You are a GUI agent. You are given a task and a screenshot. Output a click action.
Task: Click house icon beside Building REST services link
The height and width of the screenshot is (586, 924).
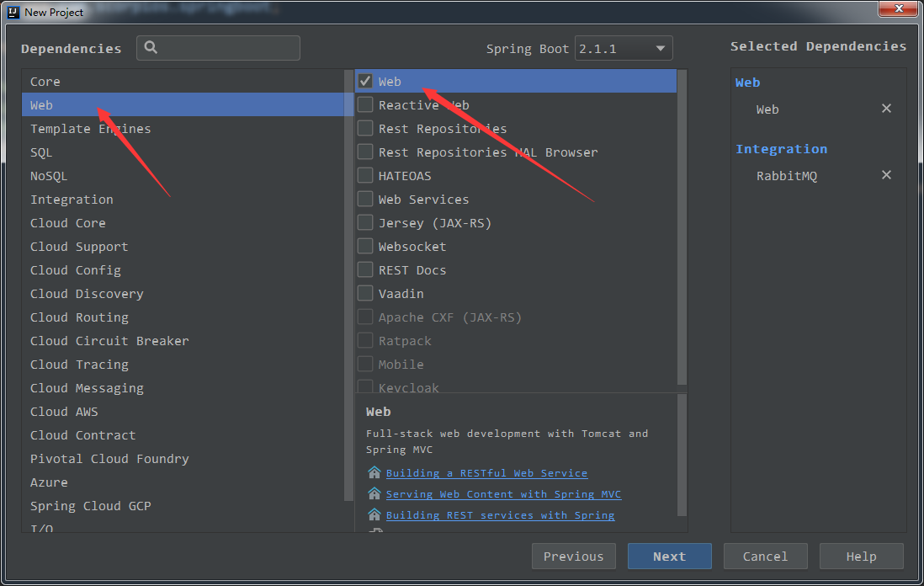tap(374, 514)
